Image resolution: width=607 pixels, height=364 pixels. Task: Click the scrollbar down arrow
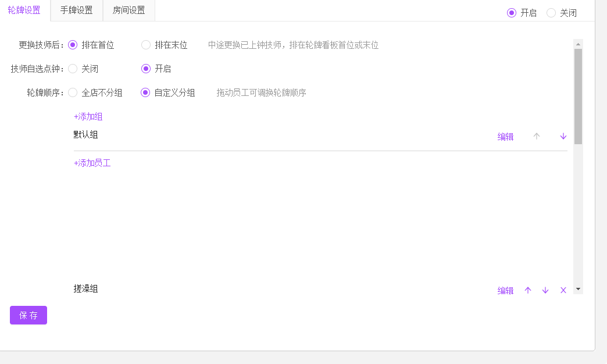(x=578, y=289)
